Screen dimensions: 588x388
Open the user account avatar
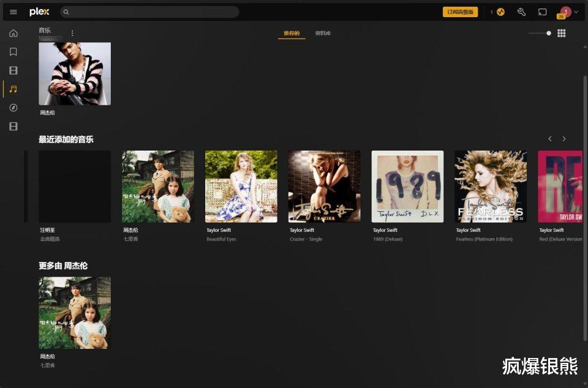[x=565, y=12]
